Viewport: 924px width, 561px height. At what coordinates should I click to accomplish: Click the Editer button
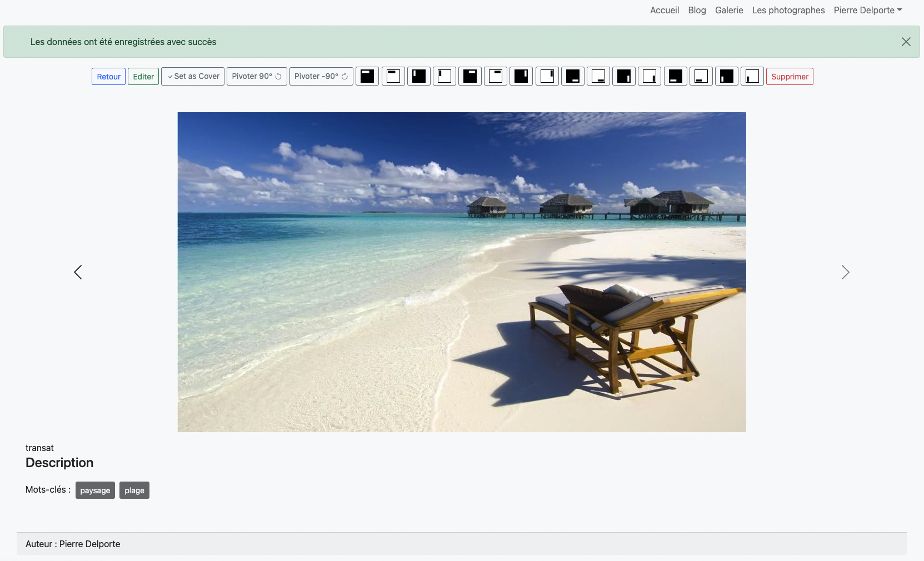click(143, 77)
